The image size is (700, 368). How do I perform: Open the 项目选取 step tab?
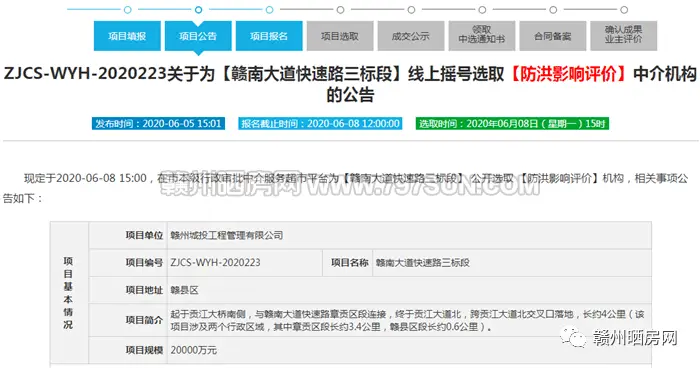pyautogui.click(x=340, y=36)
